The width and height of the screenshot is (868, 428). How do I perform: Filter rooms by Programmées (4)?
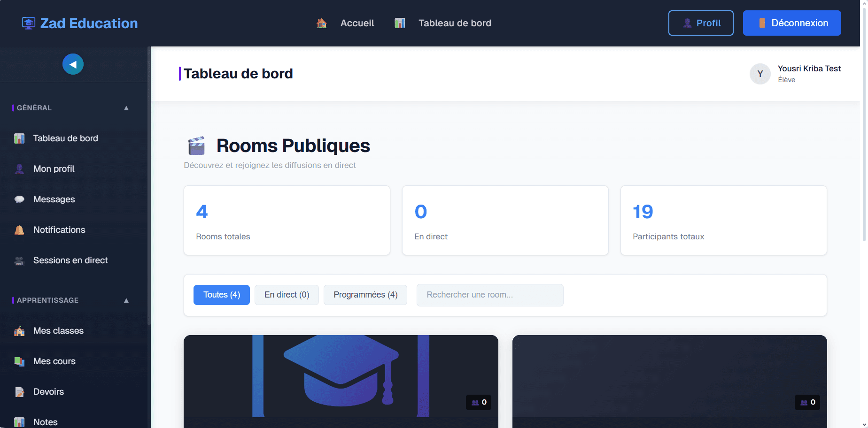coord(365,295)
